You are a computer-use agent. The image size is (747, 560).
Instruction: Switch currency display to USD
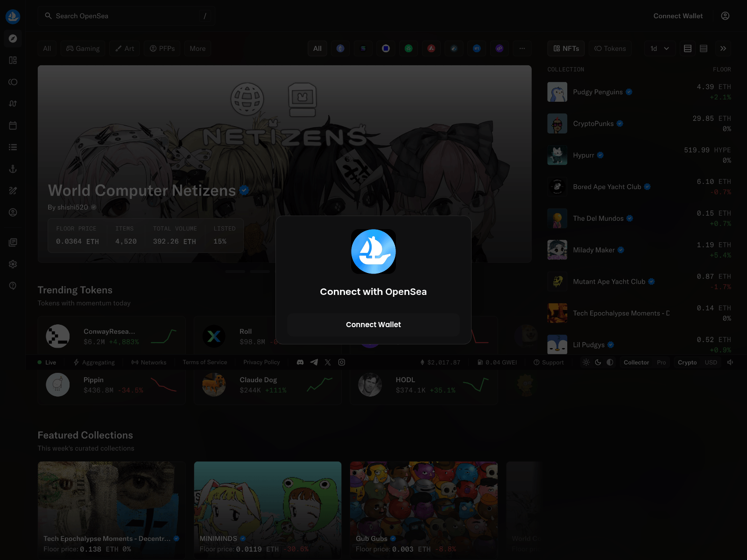pyautogui.click(x=711, y=362)
